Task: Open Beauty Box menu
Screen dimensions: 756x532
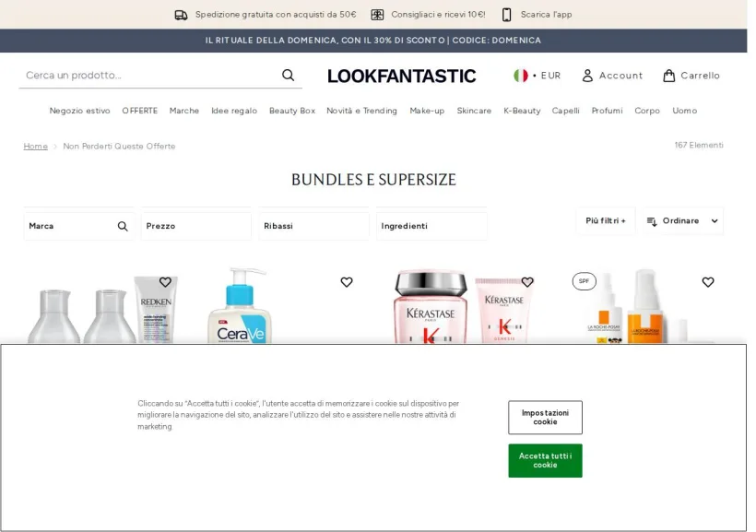Action: (x=292, y=111)
